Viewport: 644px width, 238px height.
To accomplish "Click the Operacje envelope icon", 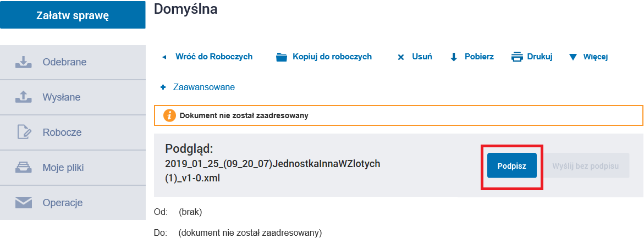I will (23, 203).
